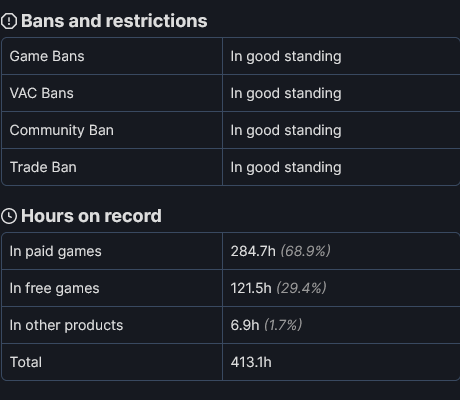Click the 121.5h free games value
Image resolution: width=460 pixels, height=400 pixels.
click(x=251, y=288)
